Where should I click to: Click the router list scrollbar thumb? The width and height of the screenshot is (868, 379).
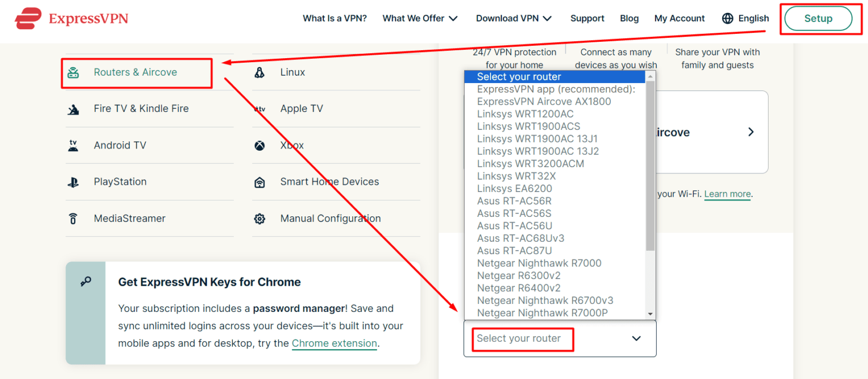650,165
